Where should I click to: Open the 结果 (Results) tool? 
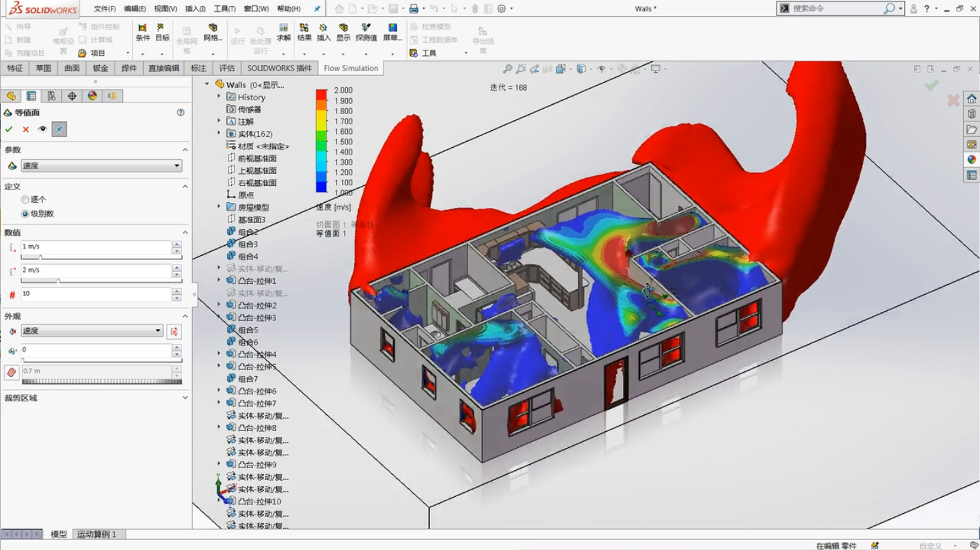304,32
